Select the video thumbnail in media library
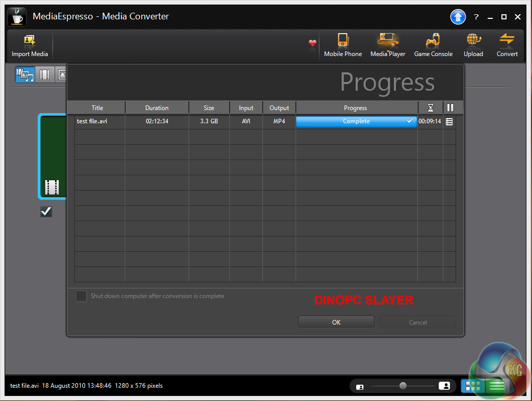Screen dimensions: 532x401 (52, 156)
